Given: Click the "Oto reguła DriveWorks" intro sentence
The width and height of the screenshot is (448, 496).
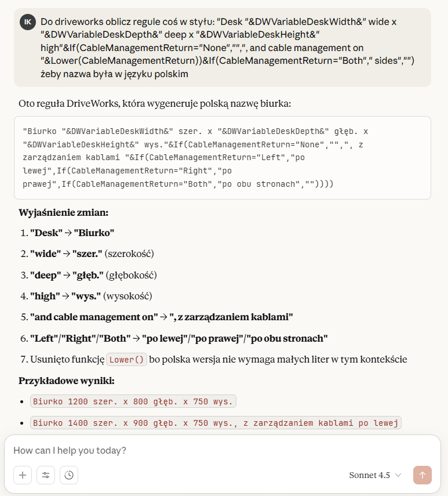Looking at the screenshot, I should [x=155, y=104].
